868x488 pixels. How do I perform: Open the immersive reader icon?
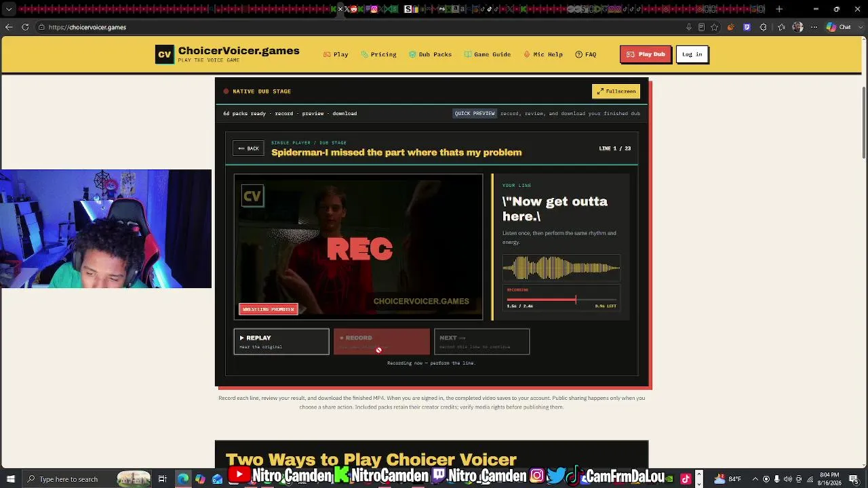click(x=701, y=27)
